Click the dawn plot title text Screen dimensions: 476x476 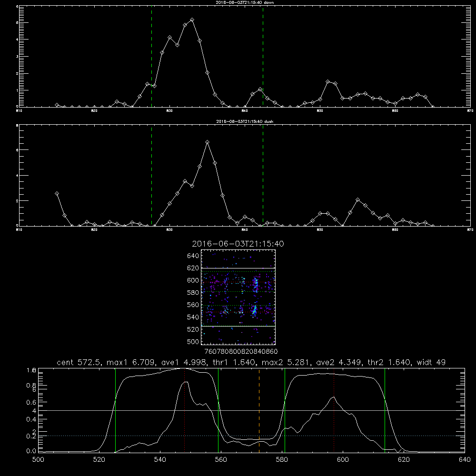tap(245, 2)
